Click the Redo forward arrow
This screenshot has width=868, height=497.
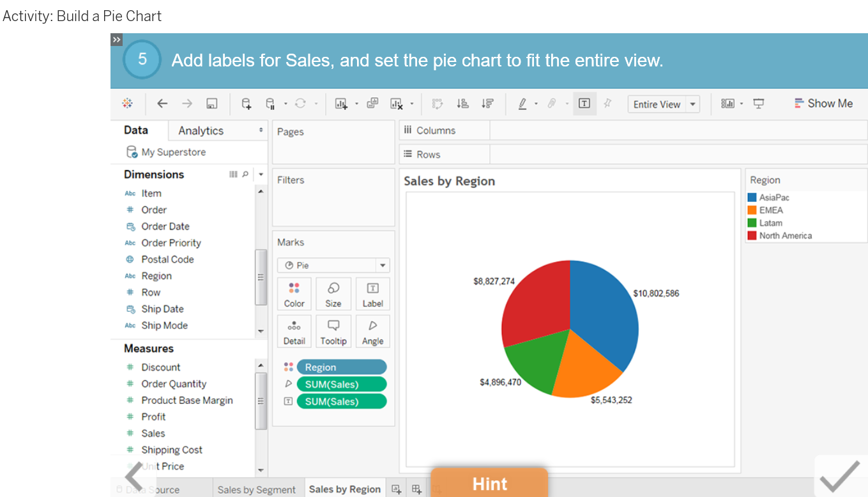[187, 103]
